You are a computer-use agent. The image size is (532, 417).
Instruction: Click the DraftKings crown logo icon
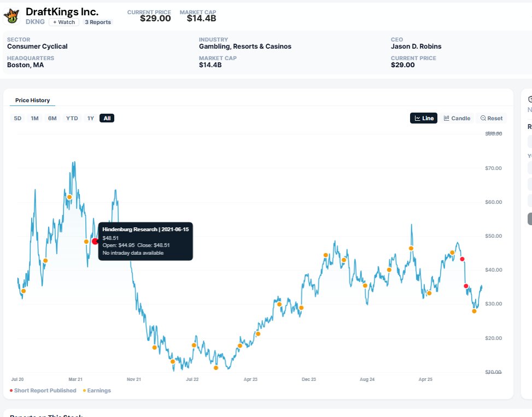click(11, 16)
